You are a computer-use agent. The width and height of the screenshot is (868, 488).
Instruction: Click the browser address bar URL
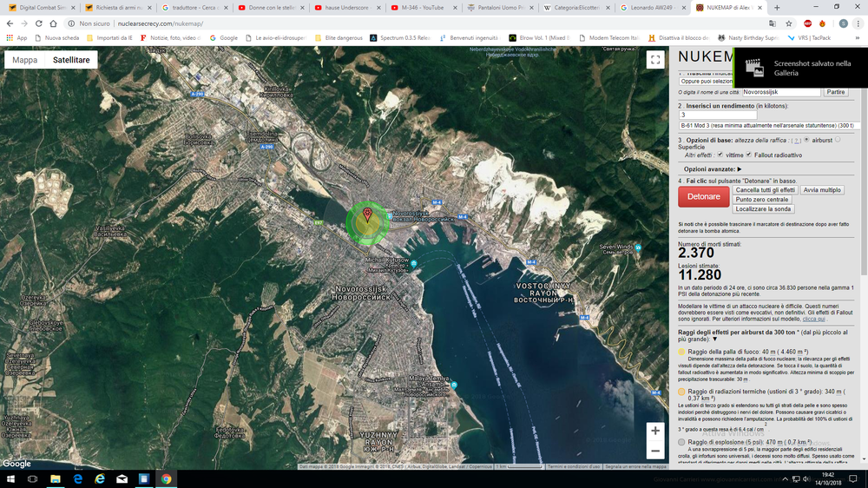click(x=160, y=23)
